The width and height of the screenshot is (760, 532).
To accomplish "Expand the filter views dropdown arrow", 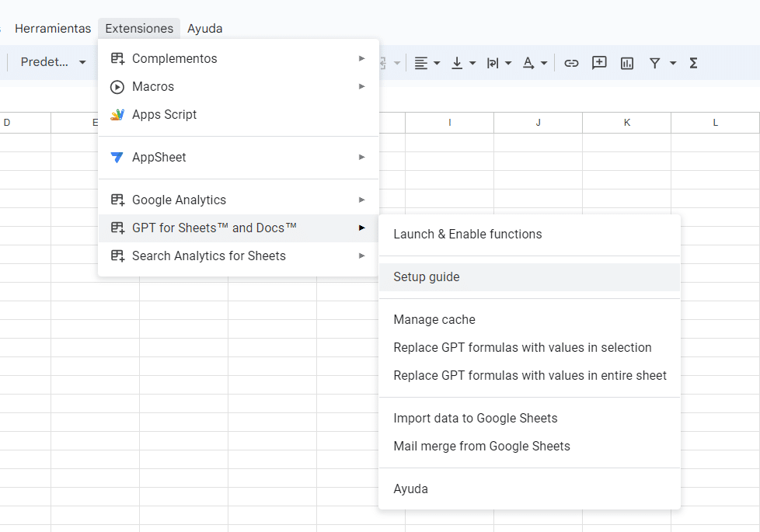I will (x=673, y=63).
